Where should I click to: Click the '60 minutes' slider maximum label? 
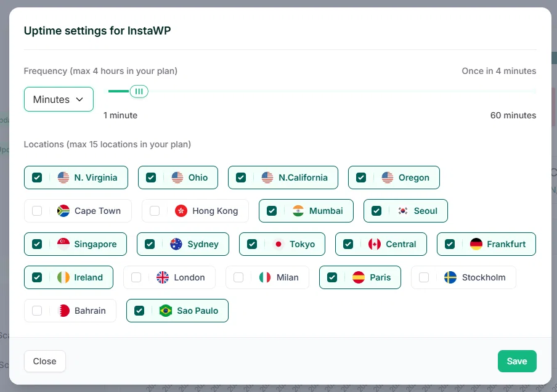513,115
